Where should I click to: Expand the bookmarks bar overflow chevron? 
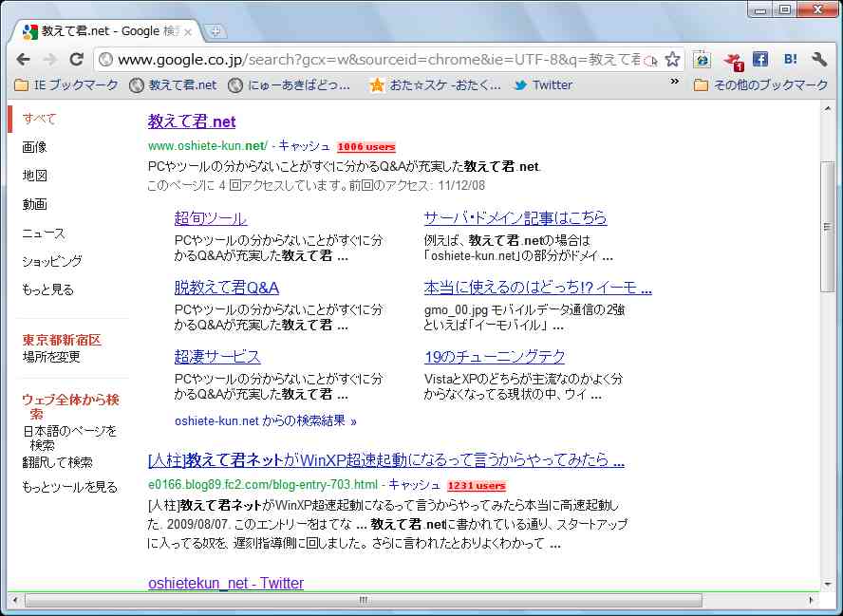[x=674, y=82]
